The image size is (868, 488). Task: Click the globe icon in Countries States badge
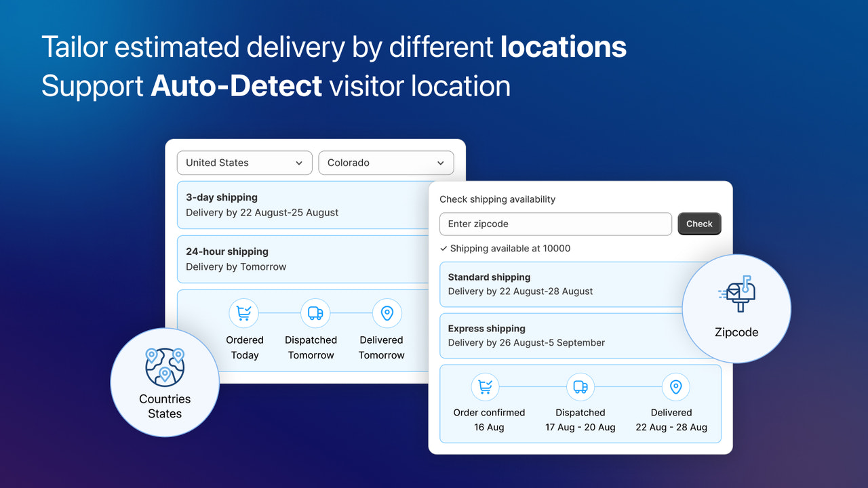164,367
